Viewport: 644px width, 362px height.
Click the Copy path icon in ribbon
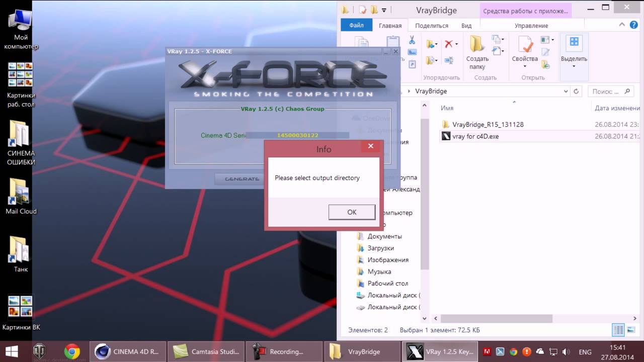coord(412,52)
